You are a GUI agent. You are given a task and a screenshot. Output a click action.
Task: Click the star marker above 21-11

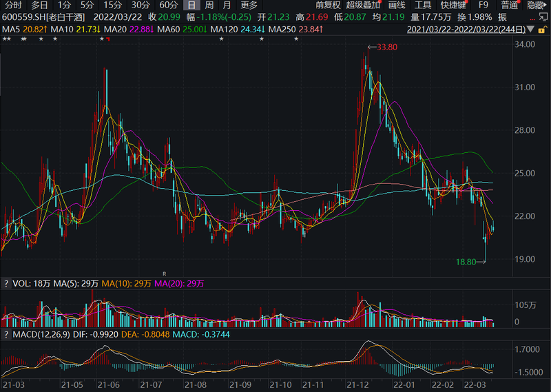coord(296,39)
